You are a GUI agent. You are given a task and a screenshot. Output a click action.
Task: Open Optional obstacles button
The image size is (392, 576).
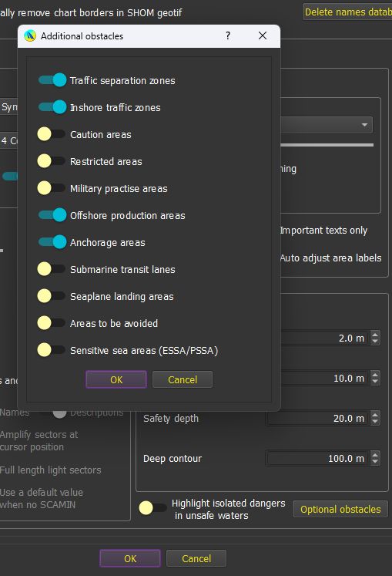[340, 509]
